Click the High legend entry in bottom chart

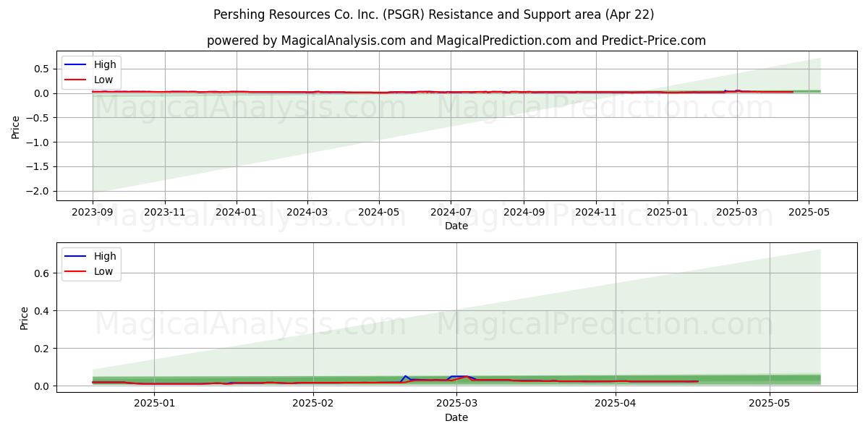91,256
